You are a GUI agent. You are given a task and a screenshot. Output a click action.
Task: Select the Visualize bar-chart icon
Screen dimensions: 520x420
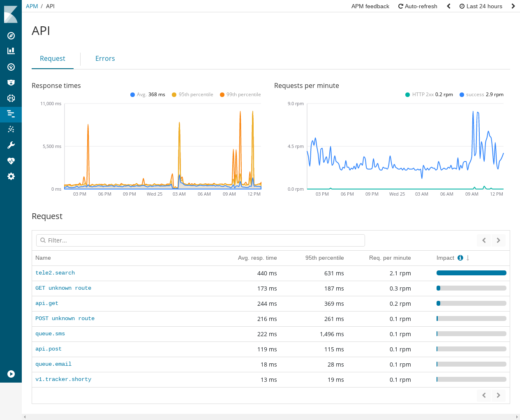click(11, 51)
